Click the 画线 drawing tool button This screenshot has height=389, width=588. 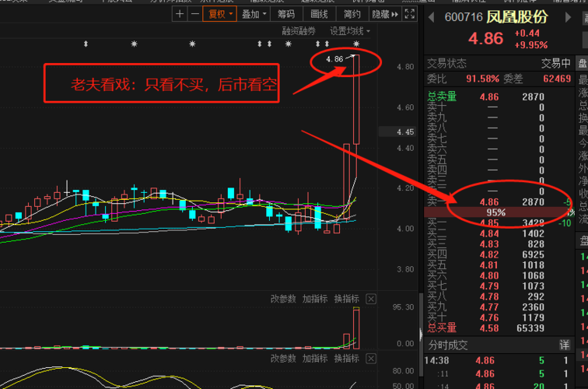319,14
